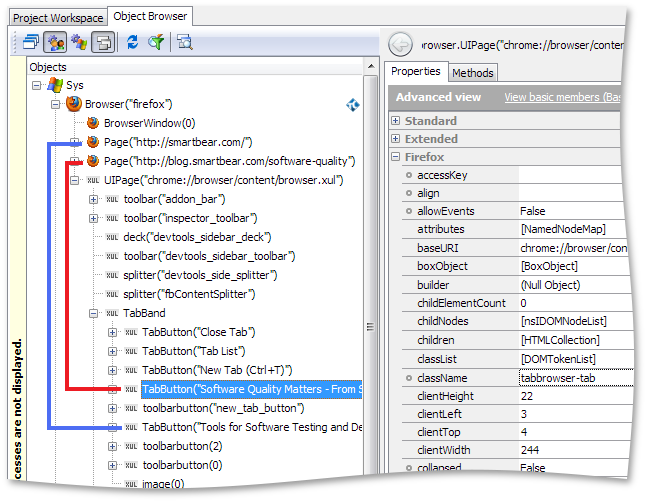This screenshot has height=503, width=648.
Task: Click XUL icon of TabButton("Tab List")
Action: (x=131, y=351)
